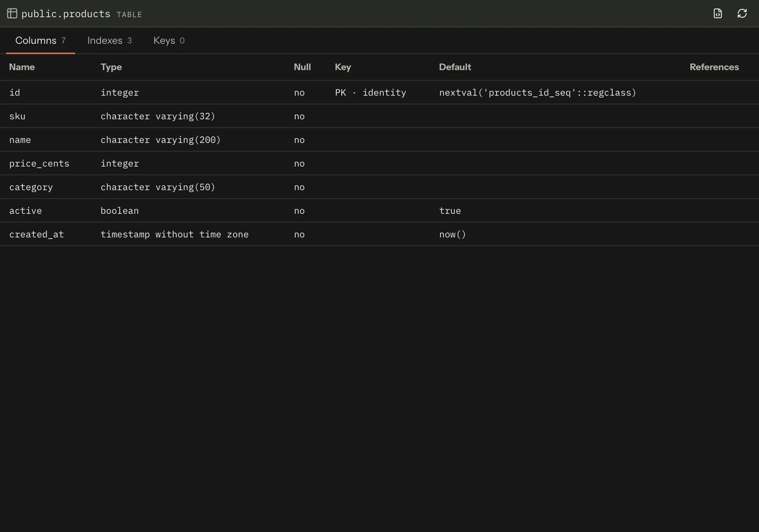Switch to the Columns tab
759x532 pixels.
[40, 40]
